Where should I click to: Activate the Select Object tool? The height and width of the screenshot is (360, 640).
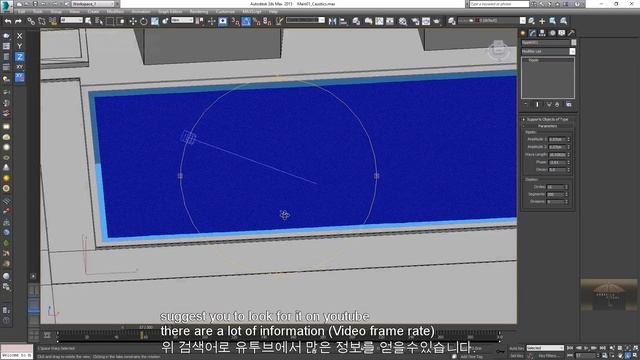point(88,21)
